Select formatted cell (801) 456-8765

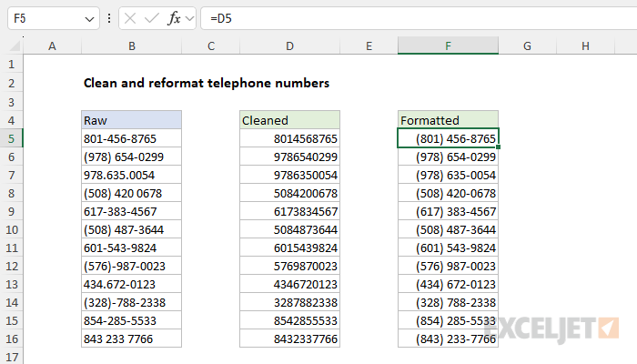coord(448,138)
